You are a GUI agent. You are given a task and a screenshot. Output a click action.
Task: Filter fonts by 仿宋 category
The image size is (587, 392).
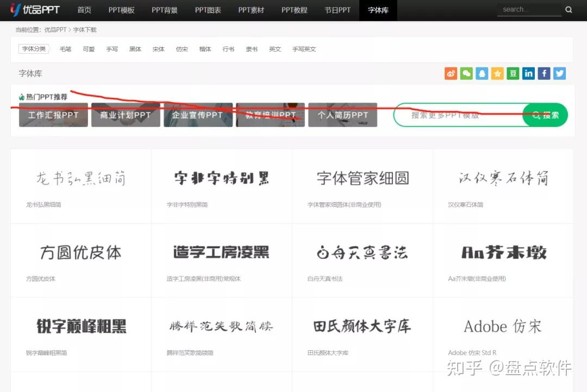click(182, 49)
